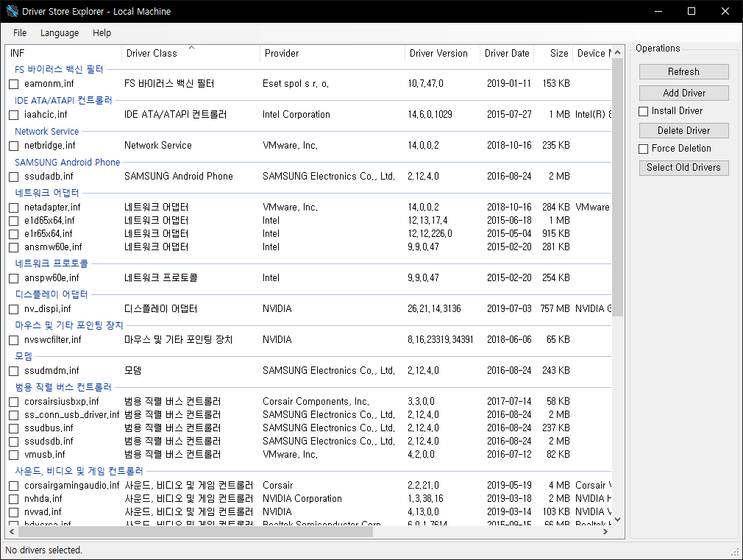Click Select Old Drivers button
Viewport: 743px width, 560px height.
683,167
